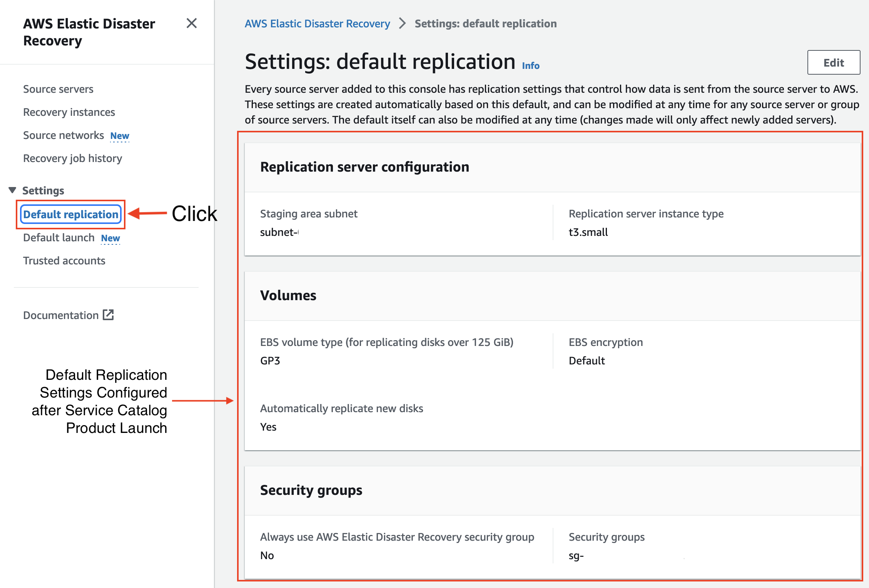This screenshot has width=869, height=588.
Task: Open Source servers page
Action: 58,89
